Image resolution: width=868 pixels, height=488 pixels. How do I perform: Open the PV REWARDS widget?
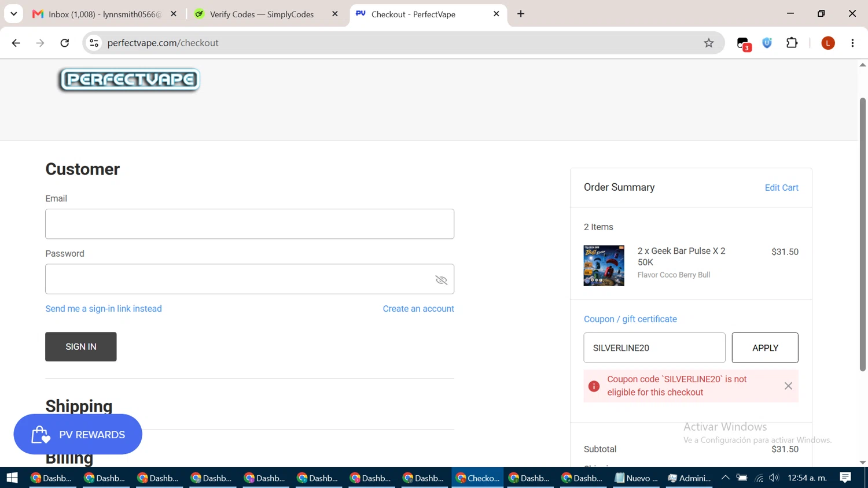78,434
